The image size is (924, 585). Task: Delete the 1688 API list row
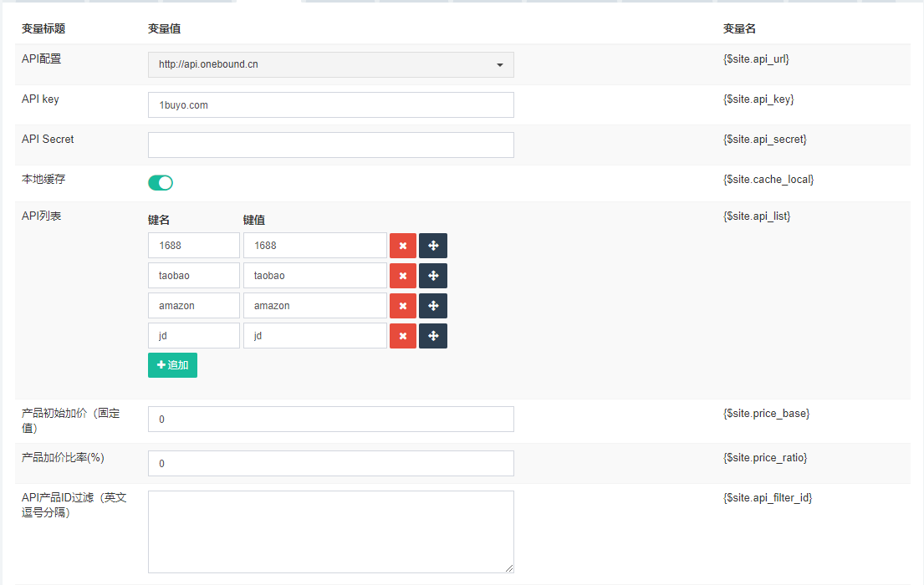click(403, 246)
